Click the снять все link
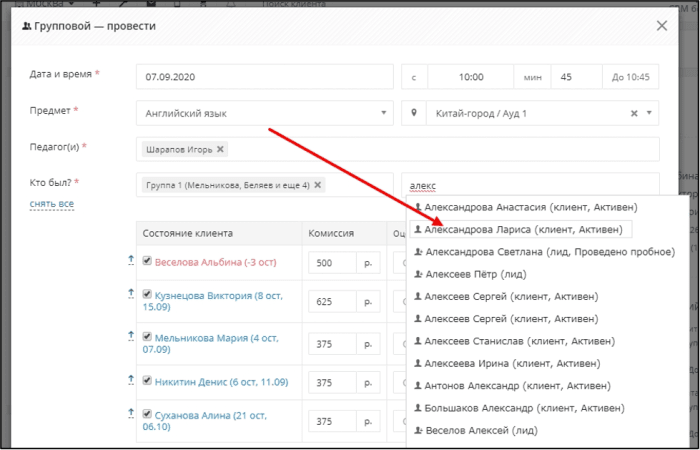Viewport: 700px width, 450px height. [52, 204]
